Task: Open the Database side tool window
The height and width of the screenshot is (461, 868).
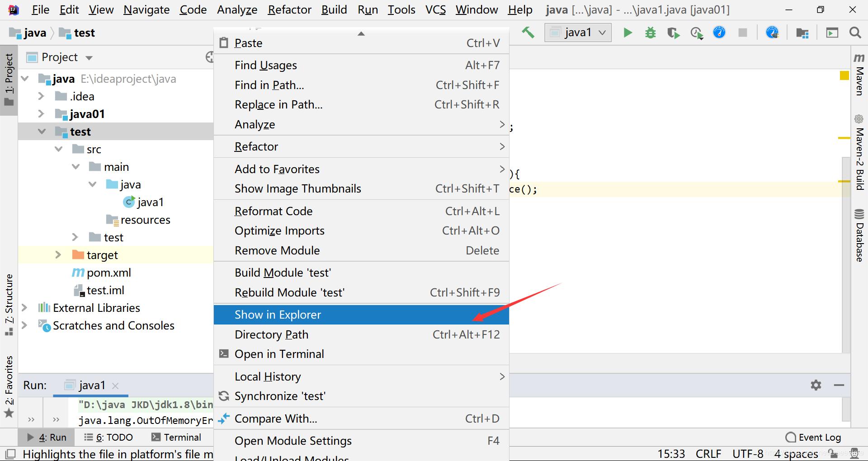Action: (859, 235)
